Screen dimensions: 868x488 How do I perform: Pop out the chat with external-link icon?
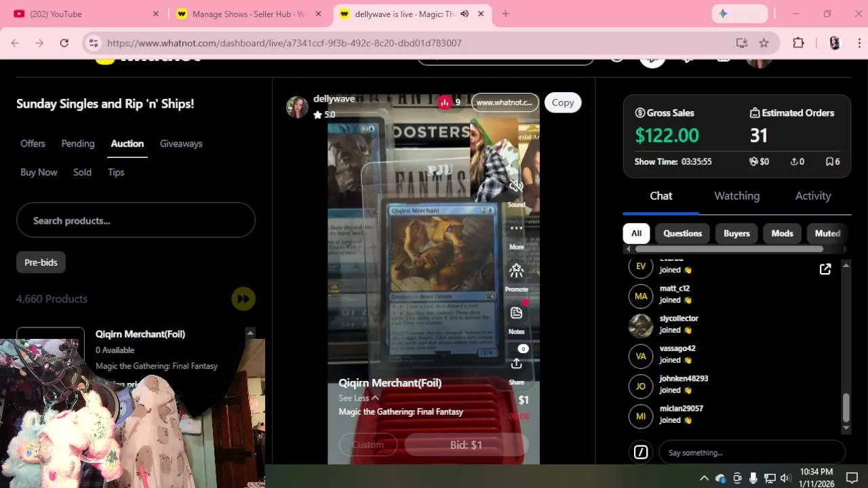pos(825,269)
